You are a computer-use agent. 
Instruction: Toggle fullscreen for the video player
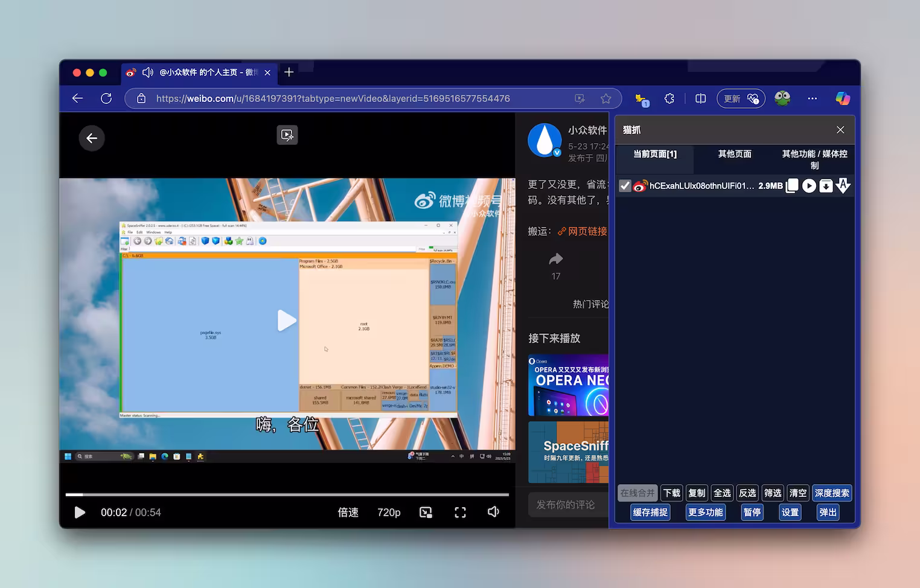[x=460, y=513]
